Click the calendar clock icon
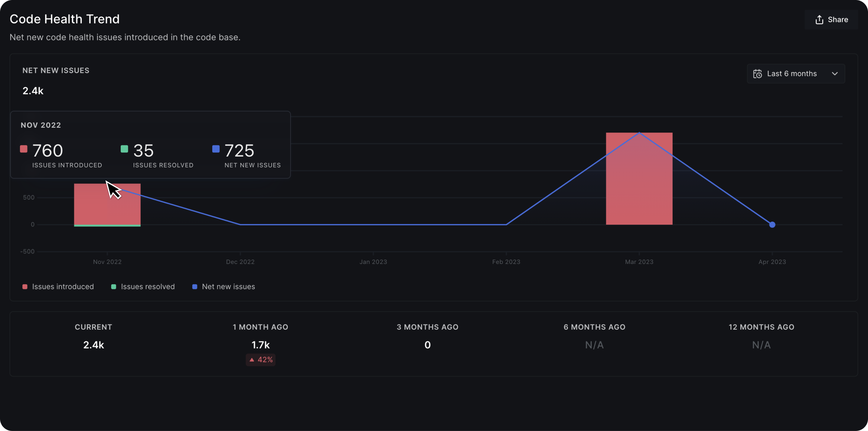 point(757,74)
